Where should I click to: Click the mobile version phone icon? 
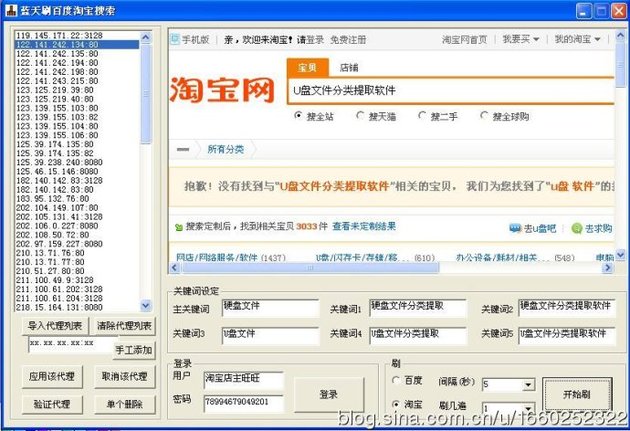176,41
